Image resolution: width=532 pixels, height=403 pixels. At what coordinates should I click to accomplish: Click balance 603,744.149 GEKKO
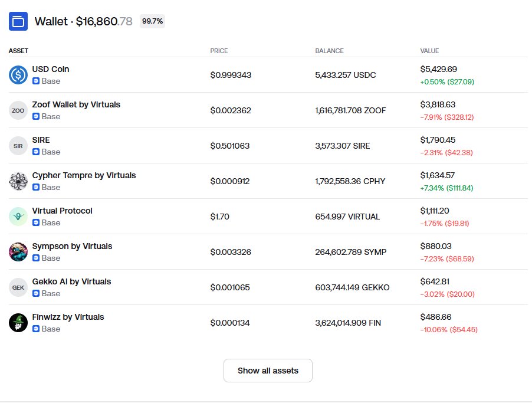coord(352,287)
